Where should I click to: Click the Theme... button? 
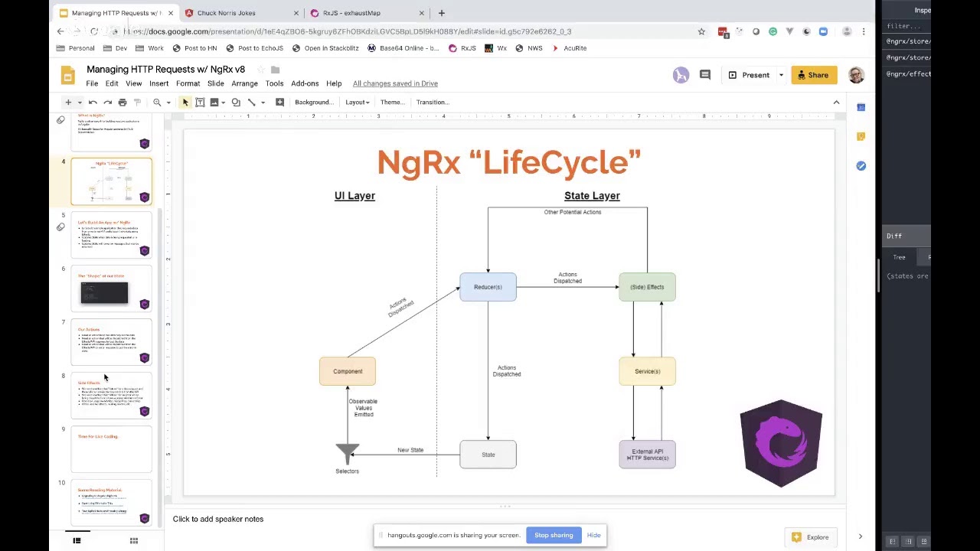coord(392,103)
